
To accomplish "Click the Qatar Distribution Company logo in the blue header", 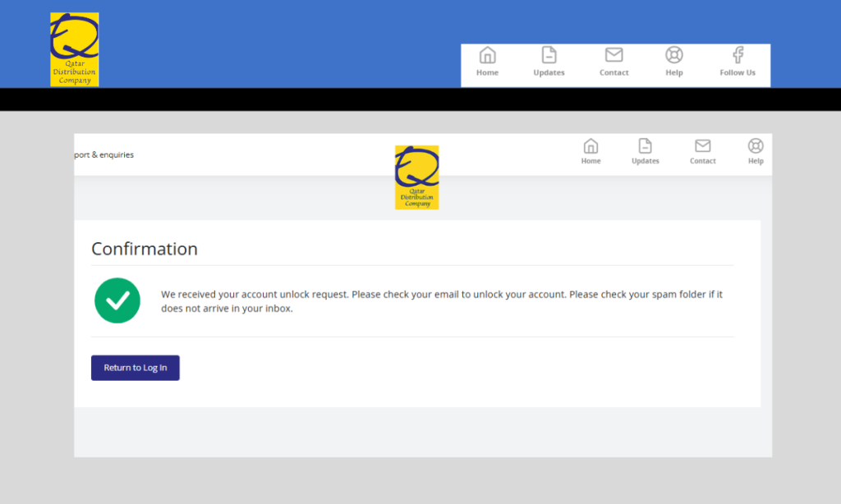I will tap(74, 49).
